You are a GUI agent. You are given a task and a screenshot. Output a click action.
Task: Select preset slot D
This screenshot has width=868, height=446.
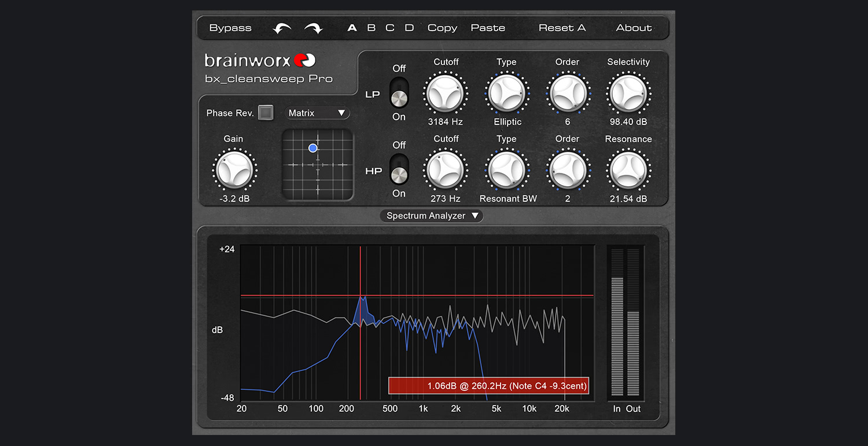tap(409, 27)
